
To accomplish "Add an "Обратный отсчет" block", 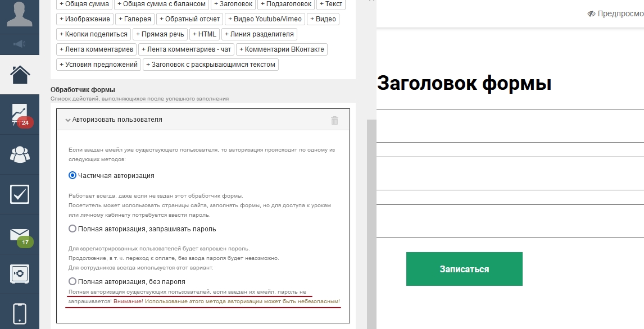I will (x=189, y=19).
